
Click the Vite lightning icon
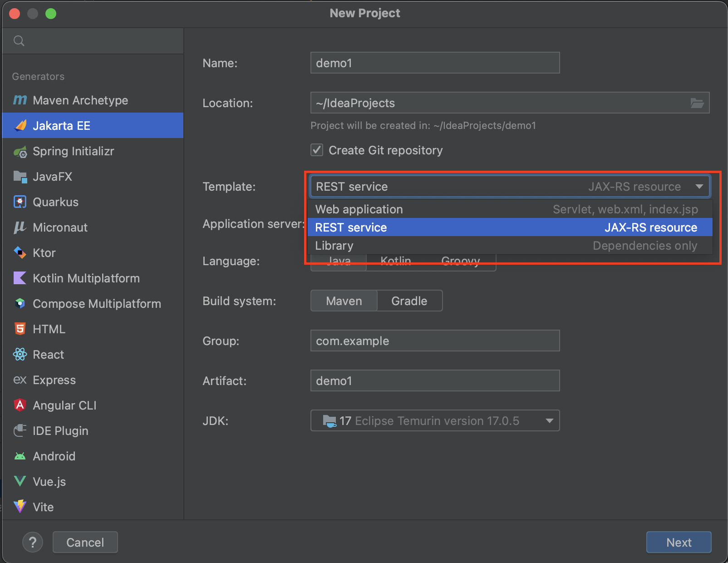coord(20,506)
